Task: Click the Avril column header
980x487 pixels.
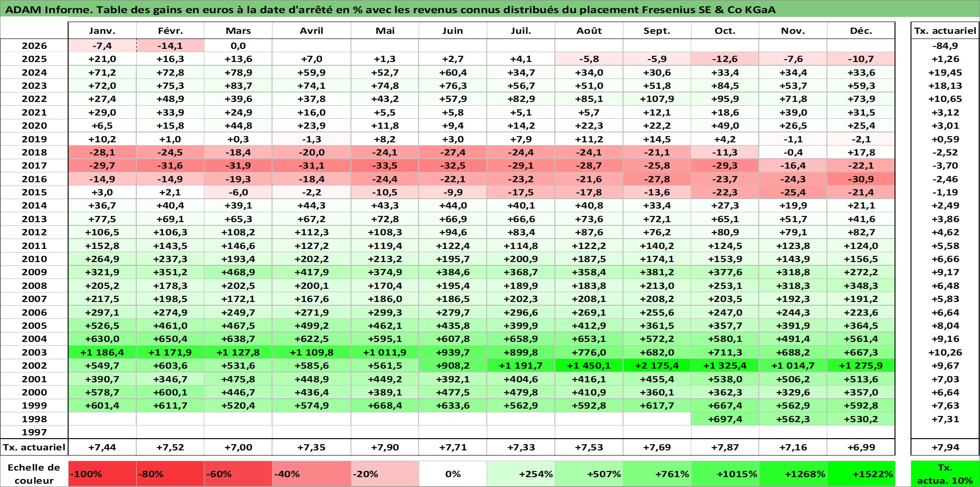Action: click(311, 31)
